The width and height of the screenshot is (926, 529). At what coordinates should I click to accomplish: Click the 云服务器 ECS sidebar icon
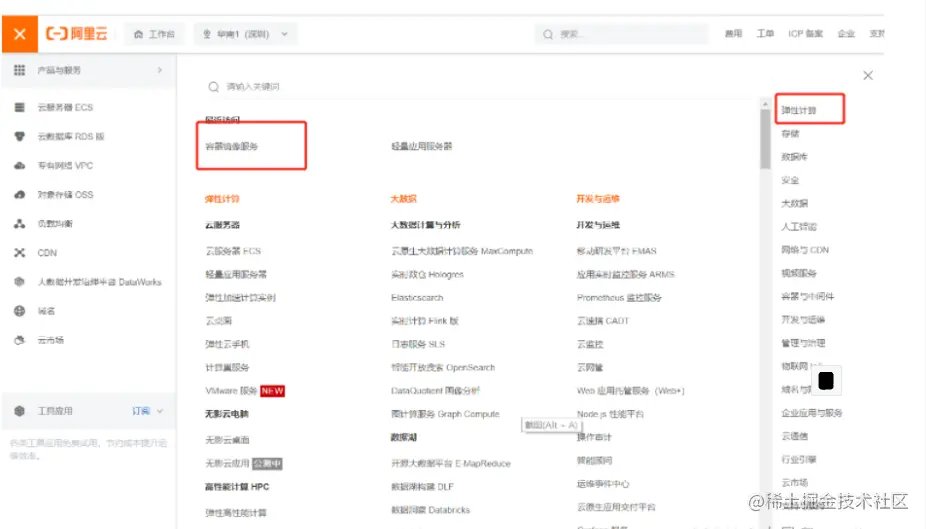19,107
